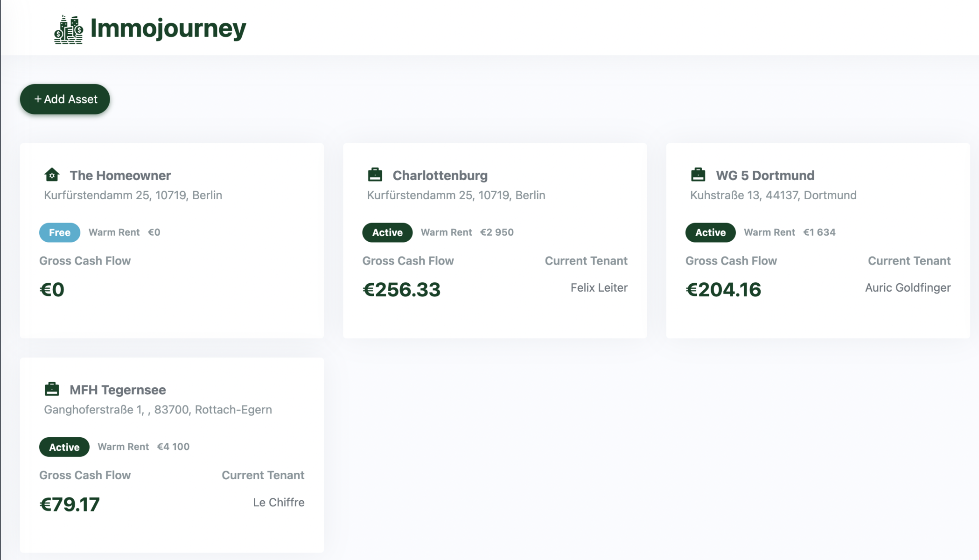Click the warm rent value €1 634

[819, 232]
